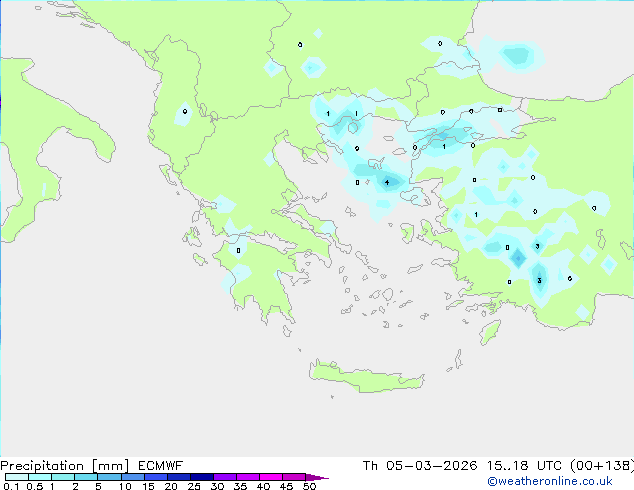Click the '(00+138)' forecast offset text
The width and height of the screenshot is (634, 490).
tap(602, 466)
